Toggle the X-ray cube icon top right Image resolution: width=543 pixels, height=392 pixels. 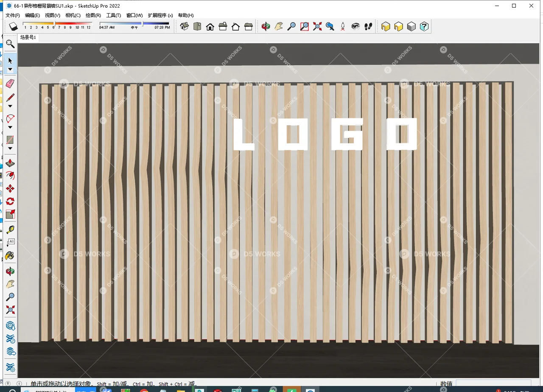[385, 26]
